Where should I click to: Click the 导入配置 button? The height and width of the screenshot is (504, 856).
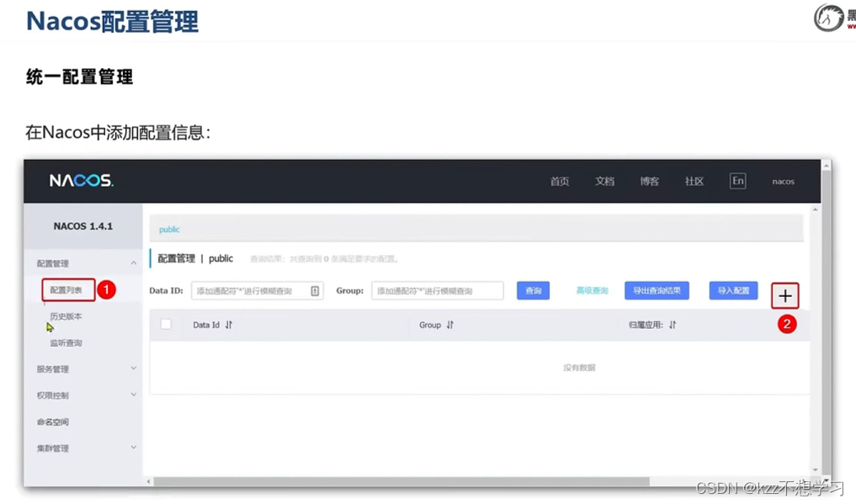point(733,291)
